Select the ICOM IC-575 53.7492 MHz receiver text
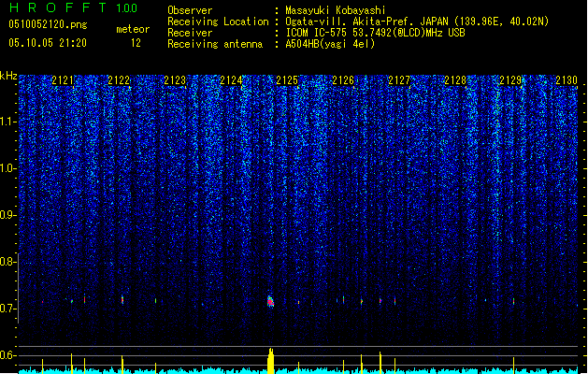Viewport: 588px width, 374px height. pyautogui.click(x=375, y=33)
